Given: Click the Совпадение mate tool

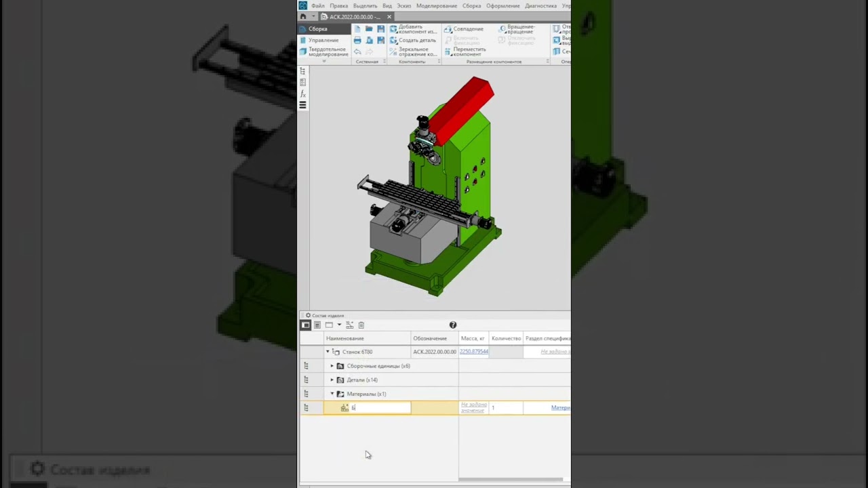Looking at the screenshot, I should pyautogui.click(x=464, y=29).
